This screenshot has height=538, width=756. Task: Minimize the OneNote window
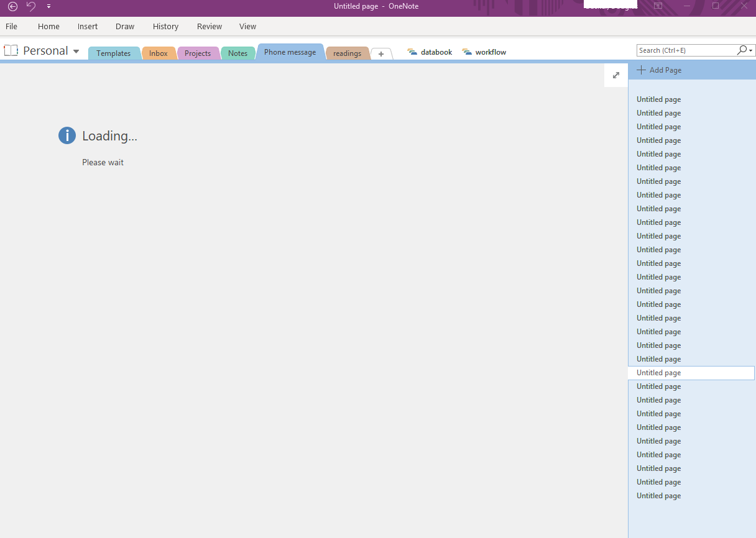point(687,6)
